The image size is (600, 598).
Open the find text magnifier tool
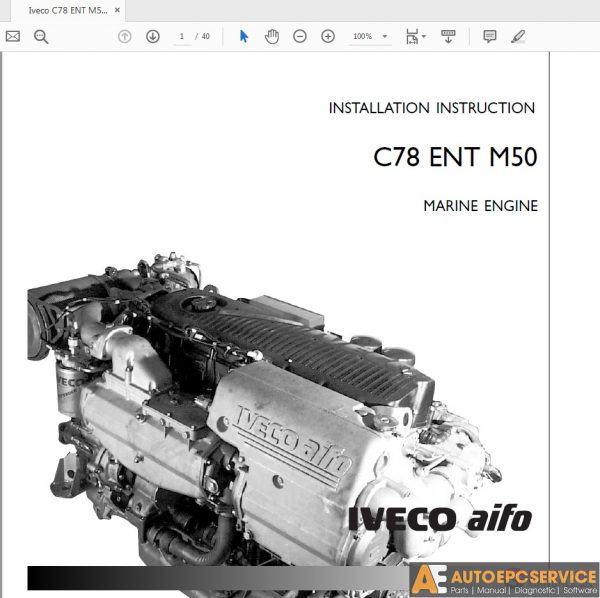(41, 37)
